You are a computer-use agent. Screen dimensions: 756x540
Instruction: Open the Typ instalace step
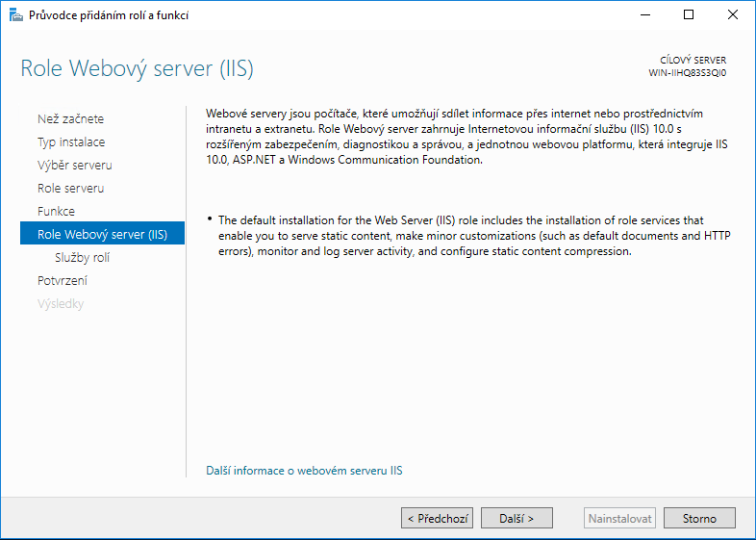coord(71,141)
